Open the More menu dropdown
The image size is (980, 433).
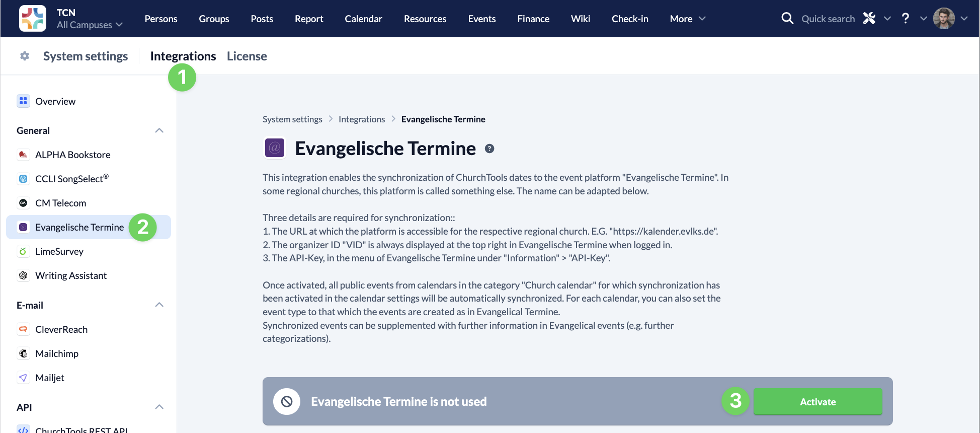pyautogui.click(x=688, y=19)
